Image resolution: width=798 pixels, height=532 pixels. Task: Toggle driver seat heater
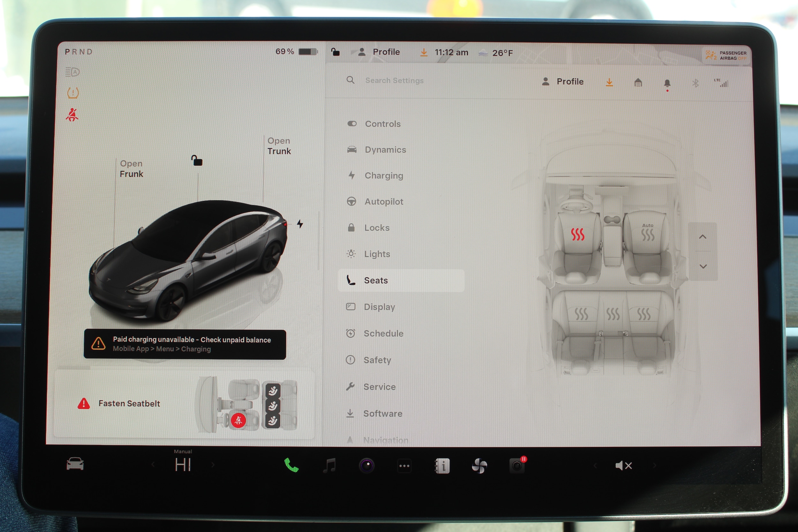coord(577,234)
